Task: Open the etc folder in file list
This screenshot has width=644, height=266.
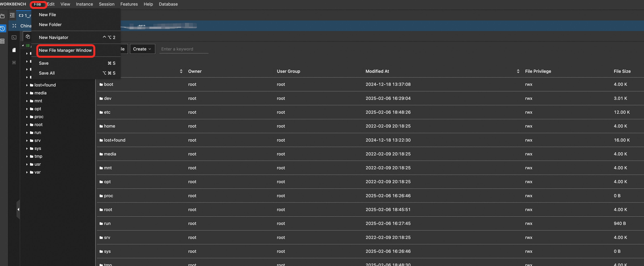Action: pos(107,112)
